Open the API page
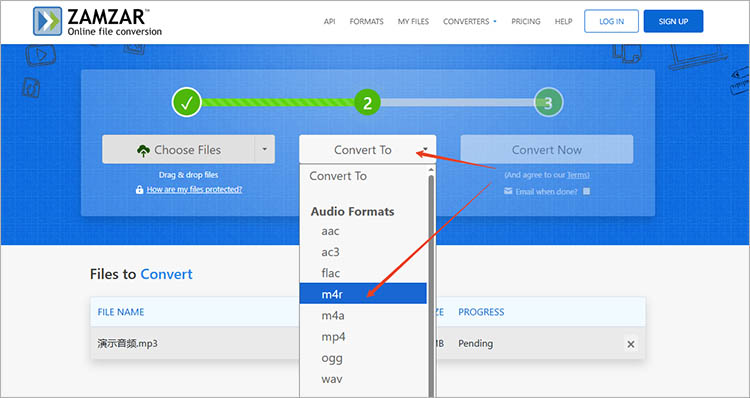The image size is (750, 398). pos(330,22)
